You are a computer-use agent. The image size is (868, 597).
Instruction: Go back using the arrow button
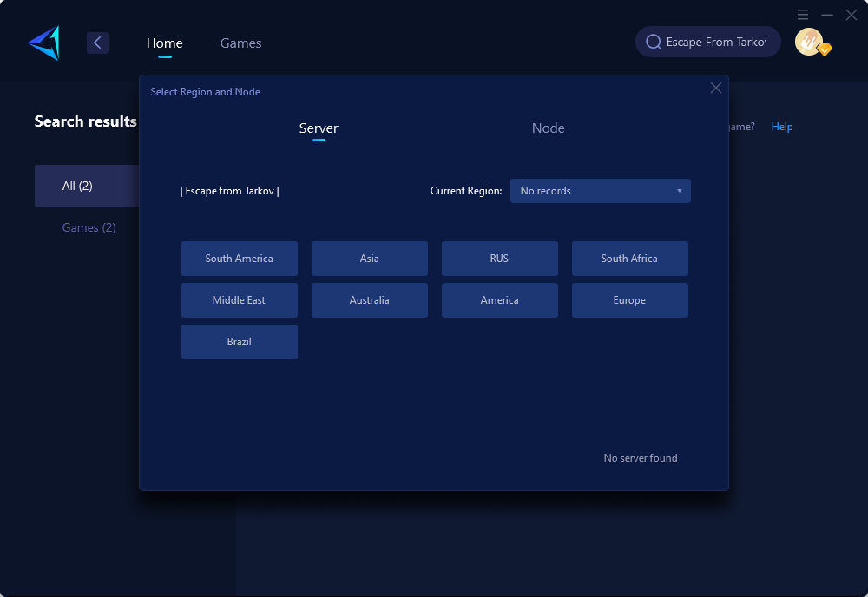coord(97,43)
